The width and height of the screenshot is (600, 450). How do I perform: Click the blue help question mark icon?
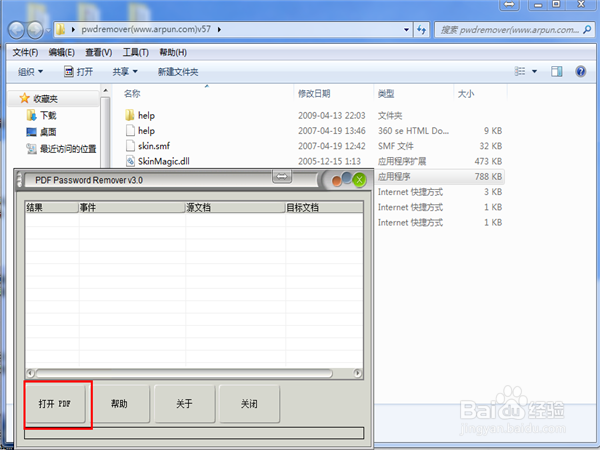[580, 71]
